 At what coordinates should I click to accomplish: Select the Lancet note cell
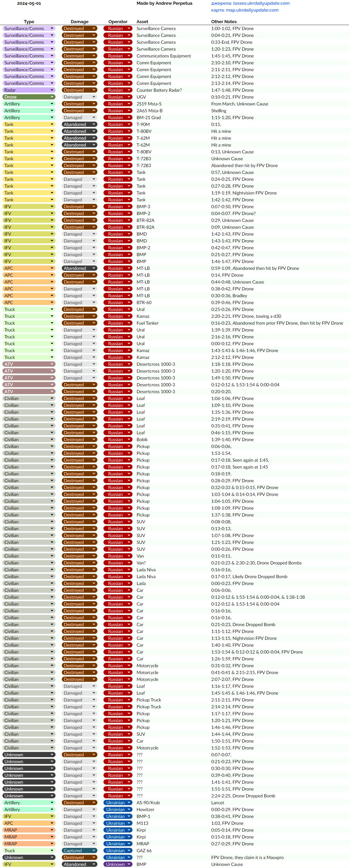pos(218,803)
